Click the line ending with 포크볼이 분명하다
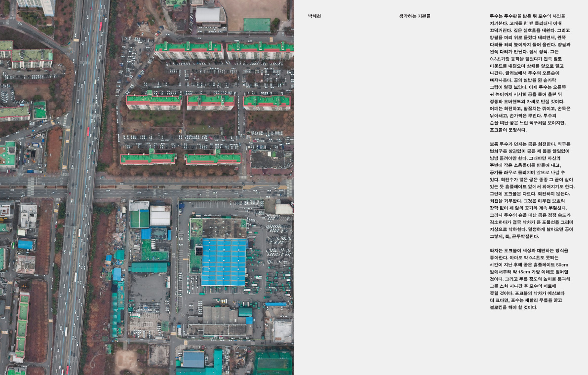The height and width of the screenshot is (375, 588). coord(508,130)
